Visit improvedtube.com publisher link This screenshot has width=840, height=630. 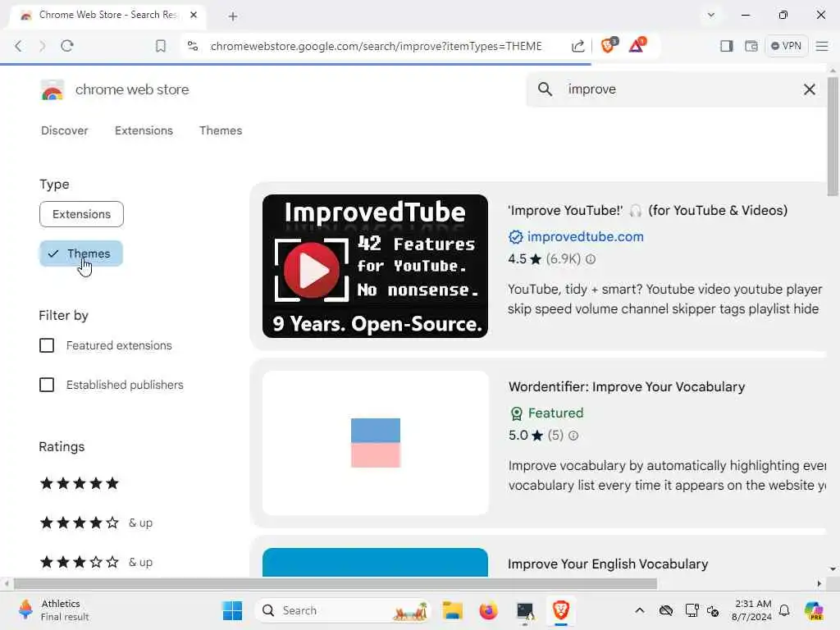click(x=585, y=237)
